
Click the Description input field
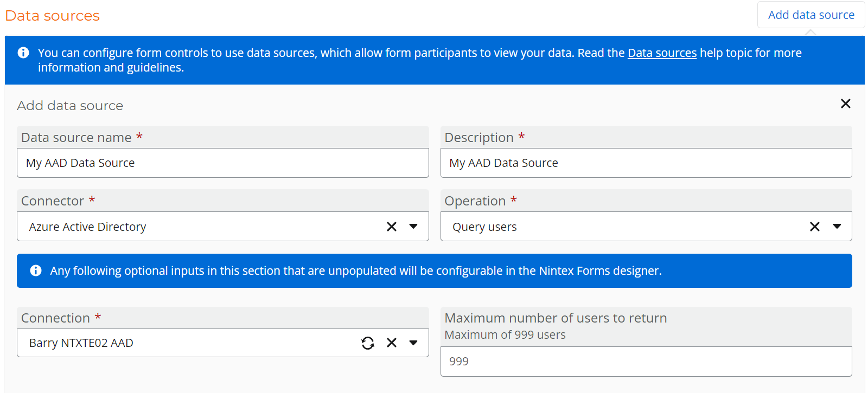[646, 163]
